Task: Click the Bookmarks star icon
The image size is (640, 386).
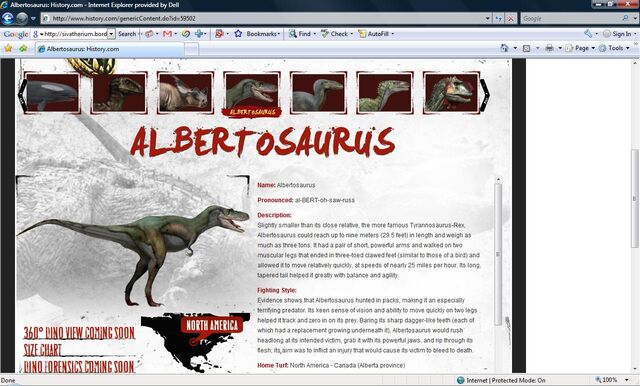Action: click(x=238, y=34)
